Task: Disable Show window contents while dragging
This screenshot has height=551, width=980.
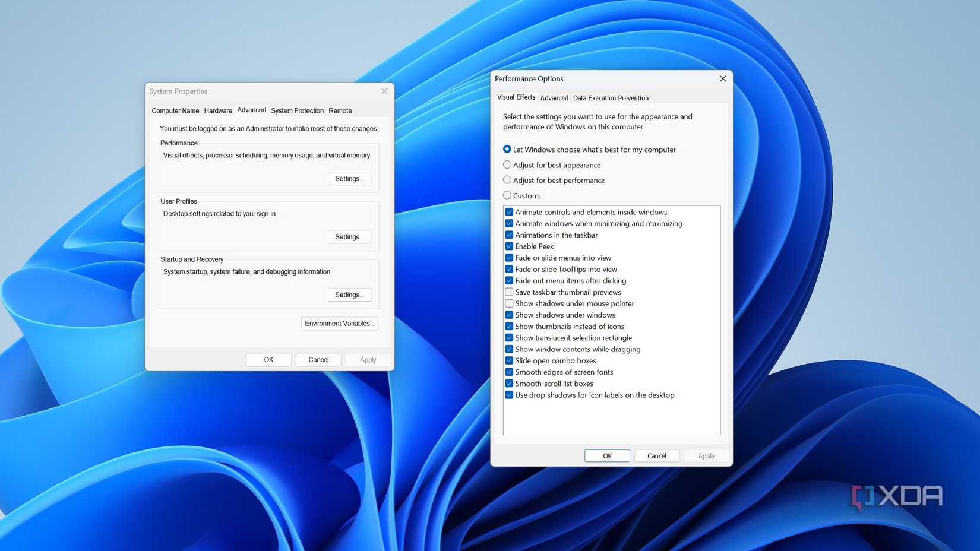Action: [509, 349]
